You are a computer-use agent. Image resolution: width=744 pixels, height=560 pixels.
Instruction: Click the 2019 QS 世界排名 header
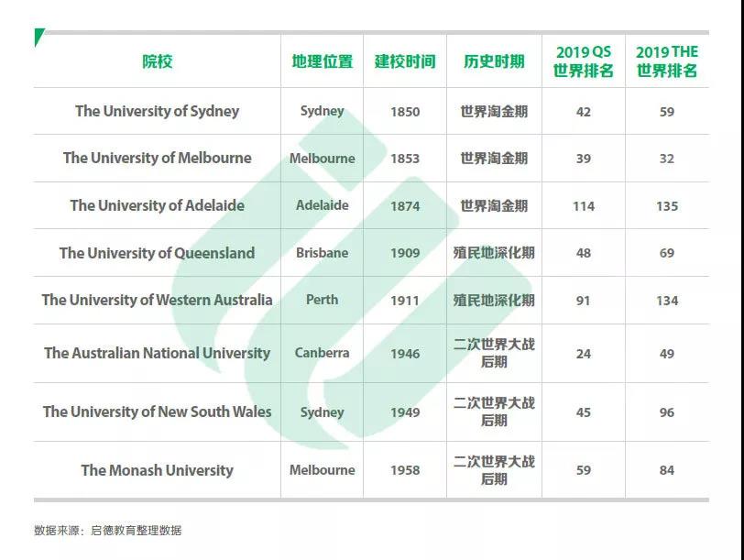(x=583, y=61)
